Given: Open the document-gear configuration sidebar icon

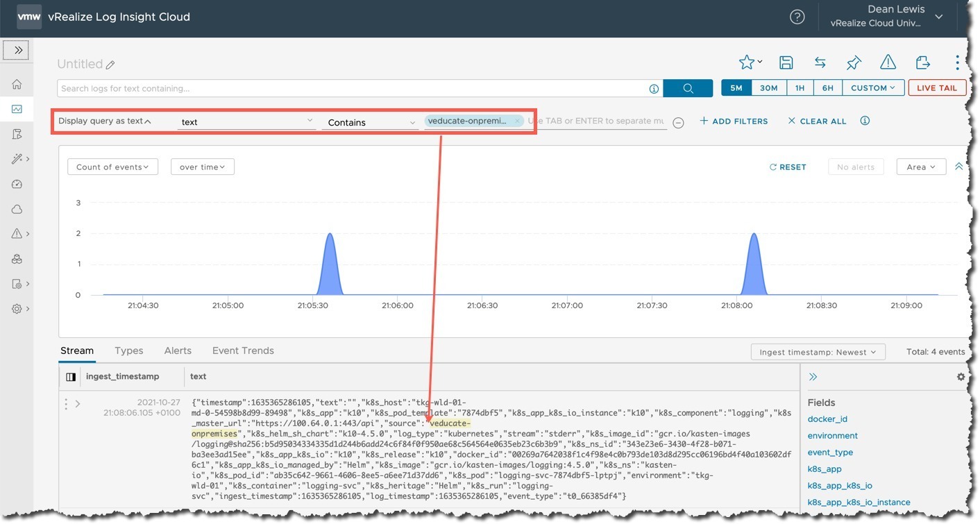Looking at the screenshot, I should (x=17, y=284).
